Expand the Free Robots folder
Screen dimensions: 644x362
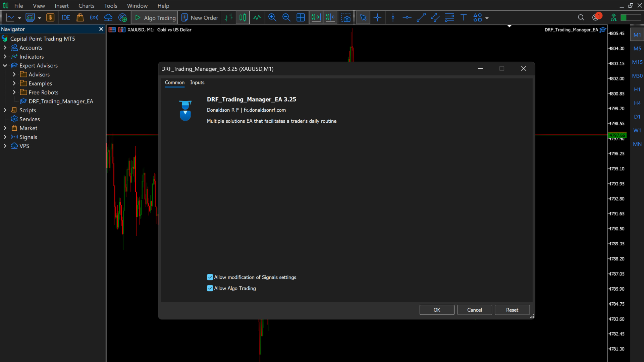14,92
